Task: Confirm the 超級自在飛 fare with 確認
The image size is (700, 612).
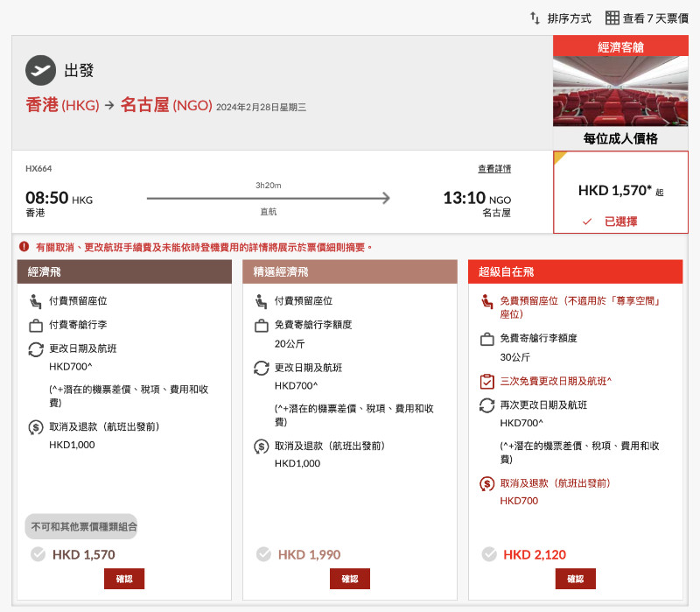Action: click(x=576, y=579)
